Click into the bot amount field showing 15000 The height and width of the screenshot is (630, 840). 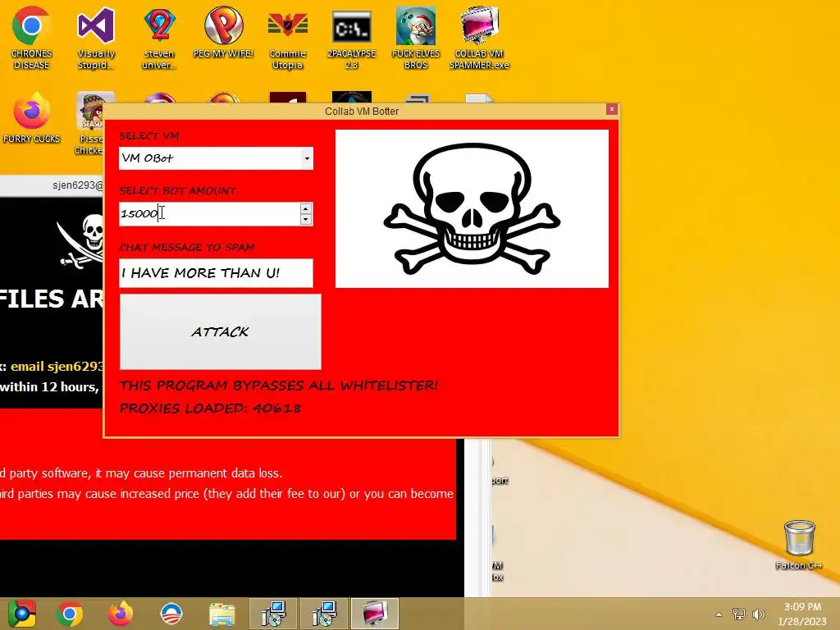click(x=209, y=214)
